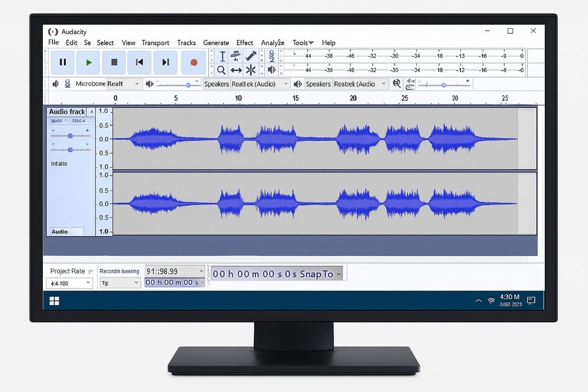Image resolution: width=588 pixels, height=392 pixels.
Task: Click the timeline ruler at 20 seconds
Action: [353, 98]
